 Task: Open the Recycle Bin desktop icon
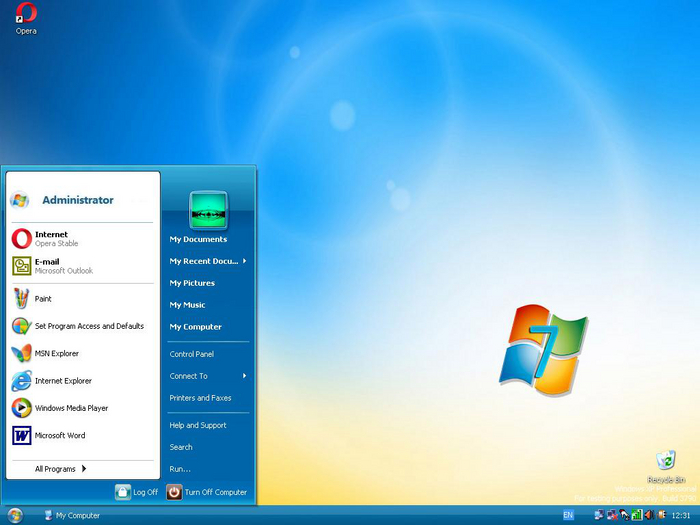tap(665, 461)
